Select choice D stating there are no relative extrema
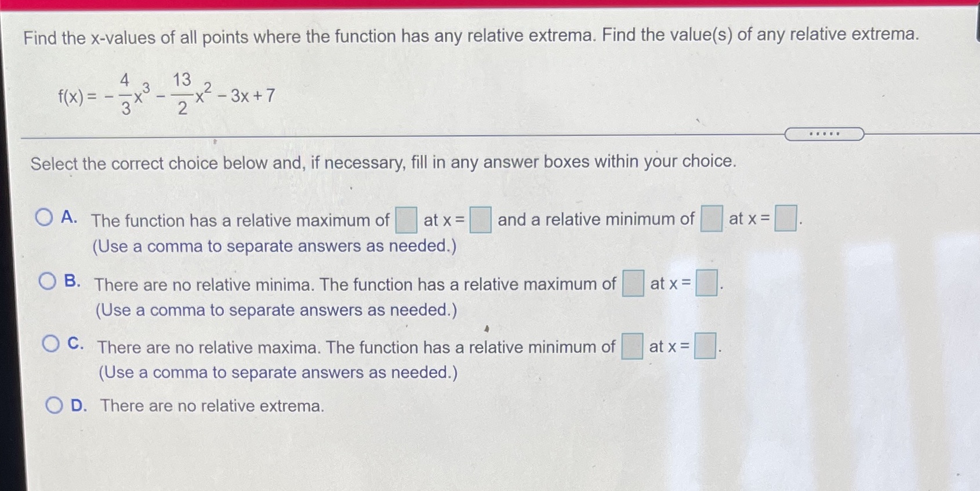Viewport: 980px width, 491px height. (55, 406)
